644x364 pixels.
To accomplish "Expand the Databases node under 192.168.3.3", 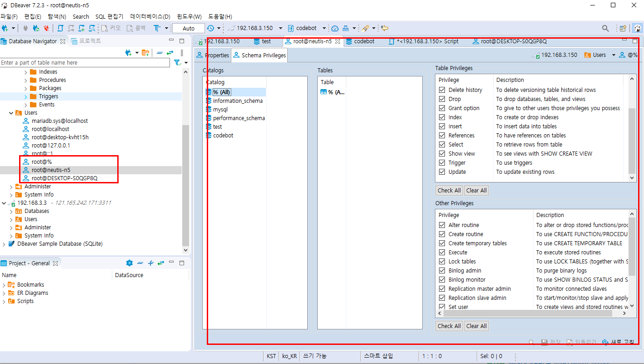I will 11,211.
